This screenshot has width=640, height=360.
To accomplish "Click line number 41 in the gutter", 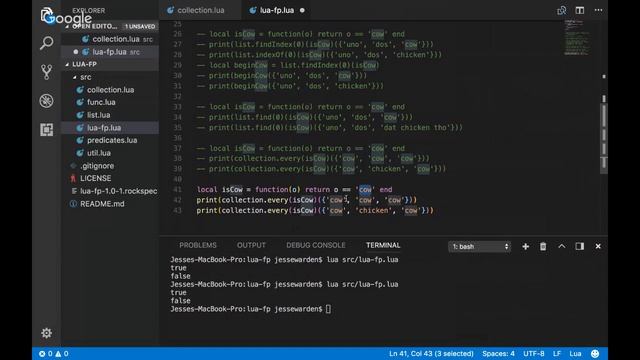I will [x=177, y=189].
